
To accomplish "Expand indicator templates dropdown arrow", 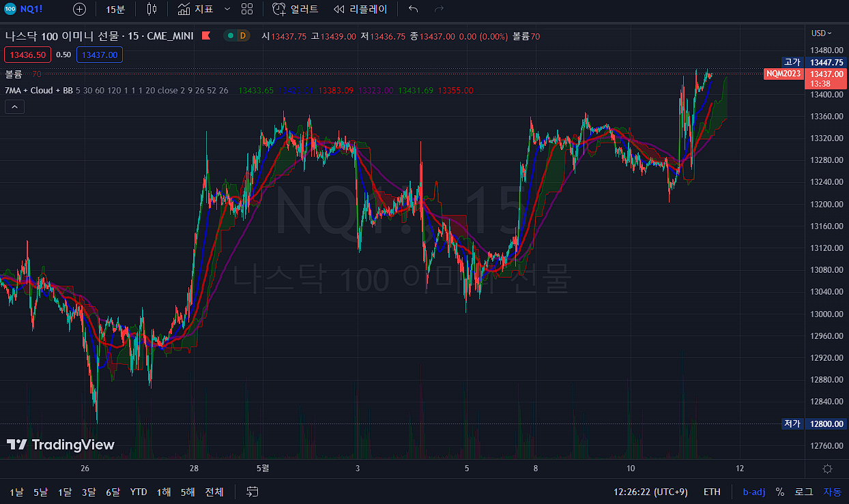I will (x=227, y=9).
